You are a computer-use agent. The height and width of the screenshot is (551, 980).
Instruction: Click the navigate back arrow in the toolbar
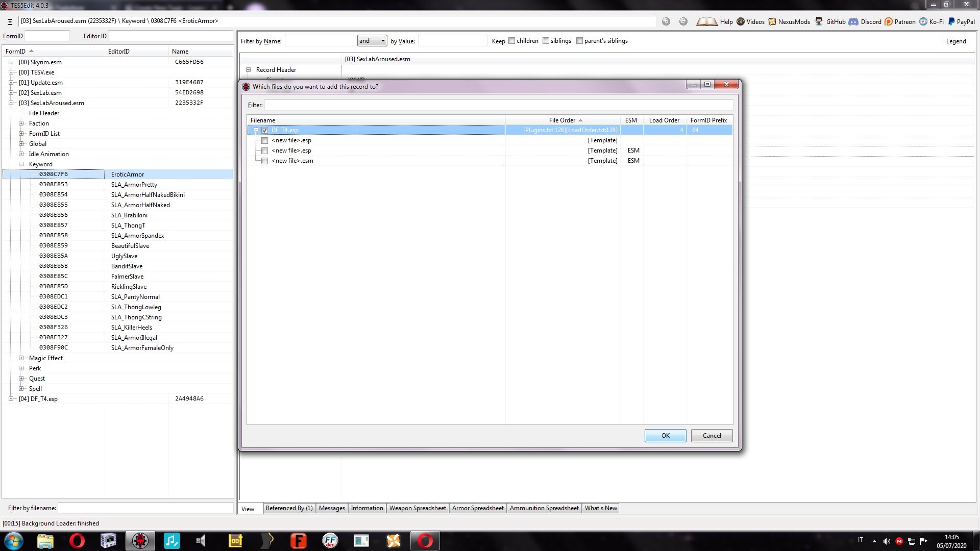(666, 21)
